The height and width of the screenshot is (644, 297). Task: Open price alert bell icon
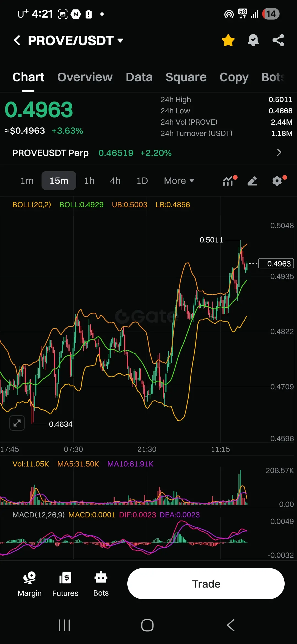[253, 40]
